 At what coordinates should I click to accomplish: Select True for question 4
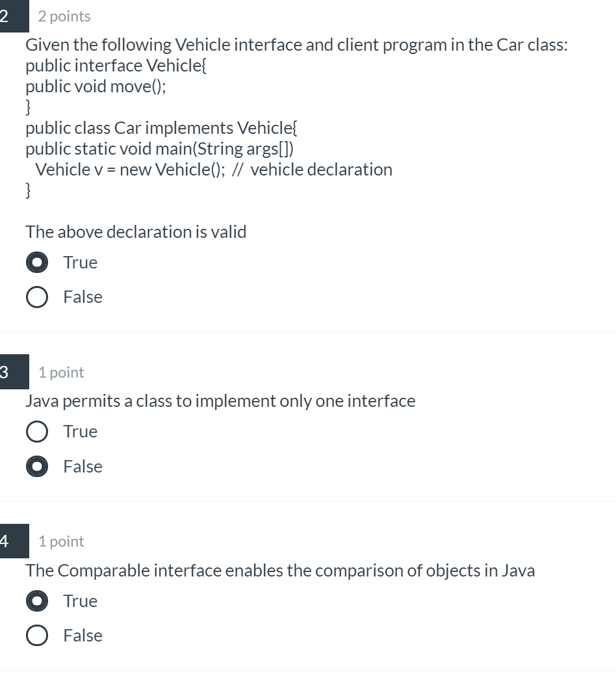click(36, 601)
